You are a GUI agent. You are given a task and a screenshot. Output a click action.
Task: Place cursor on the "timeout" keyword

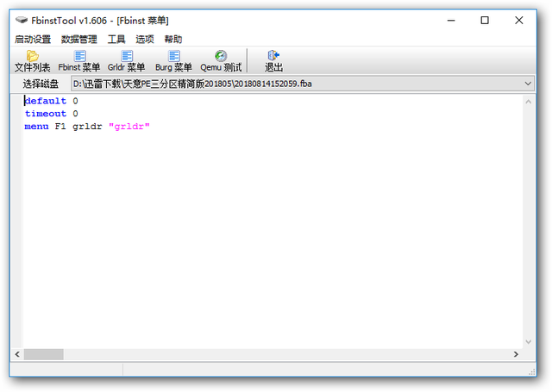point(46,114)
